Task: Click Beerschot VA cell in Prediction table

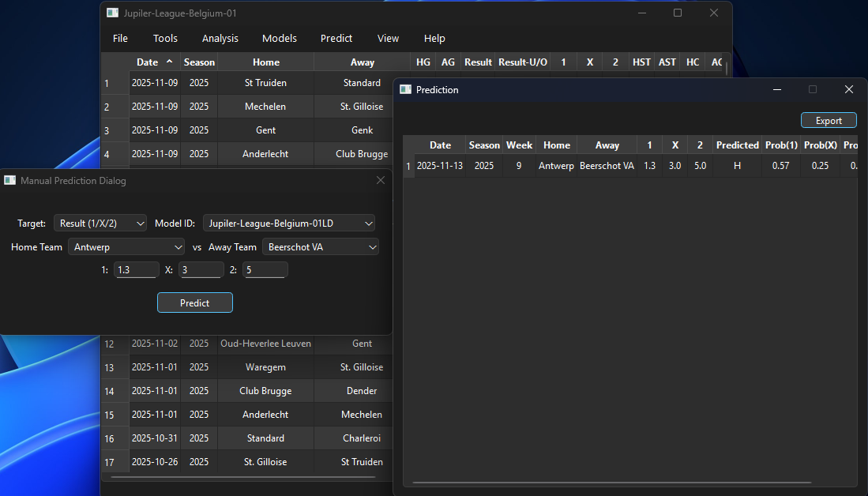Action: 607,166
